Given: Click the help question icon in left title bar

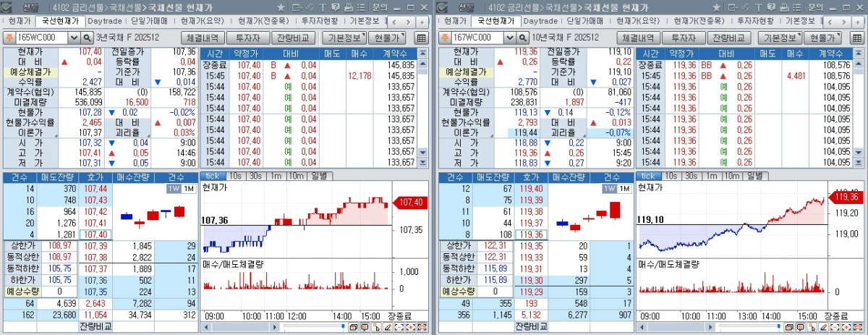Looking at the screenshot, I should pyautogui.click(x=335, y=7).
